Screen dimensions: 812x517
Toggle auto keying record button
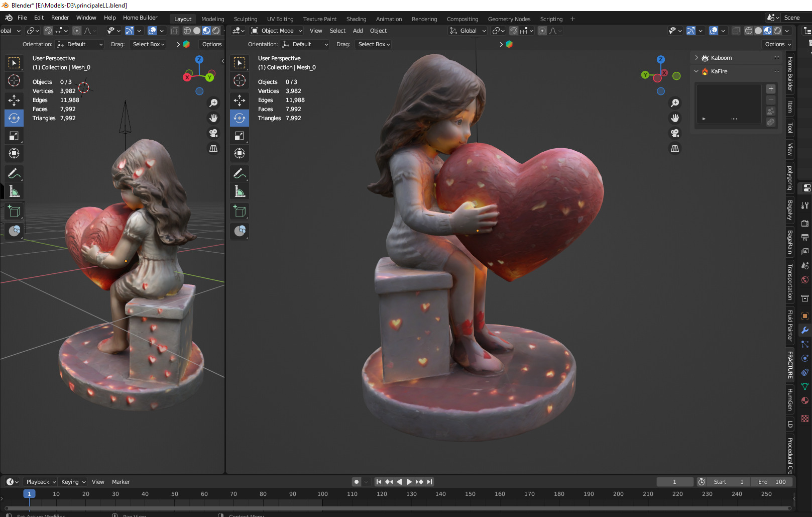(x=357, y=482)
